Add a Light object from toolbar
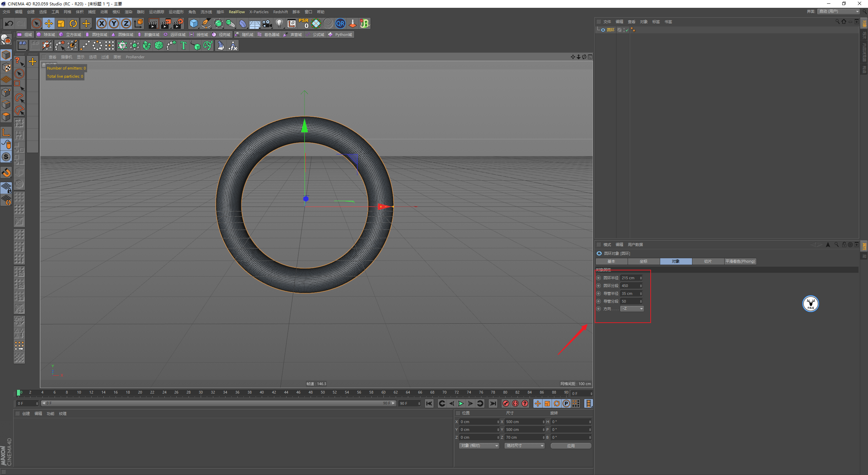This screenshot has width=868, height=475. coord(279,23)
